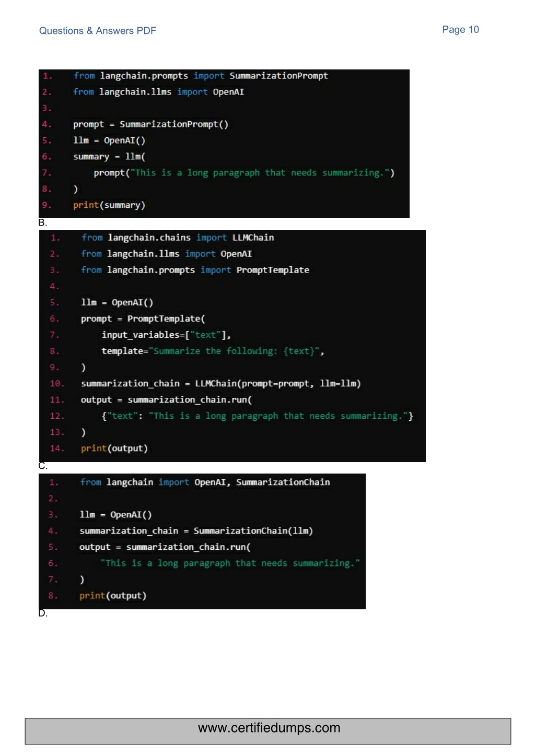Click 'print(summary)' line in first code block
Viewport: 535px width, 756px height.
pyautogui.click(x=109, y=205)
